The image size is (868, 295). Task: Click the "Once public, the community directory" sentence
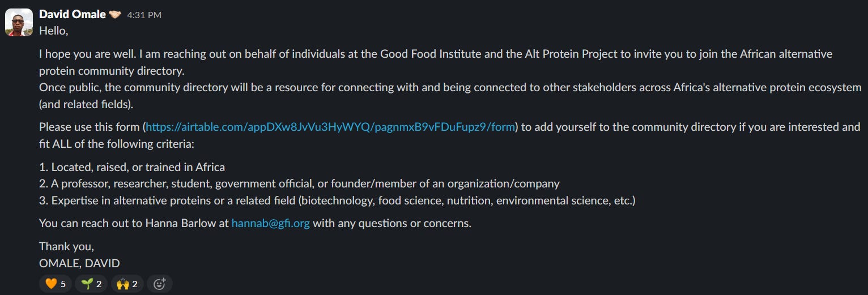click(x=450, y=96)
